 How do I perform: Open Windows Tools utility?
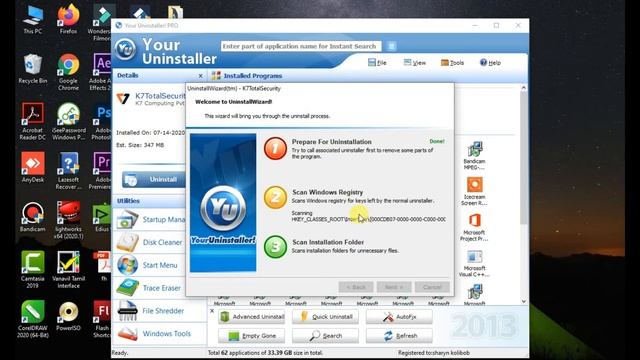click(154, 334)
